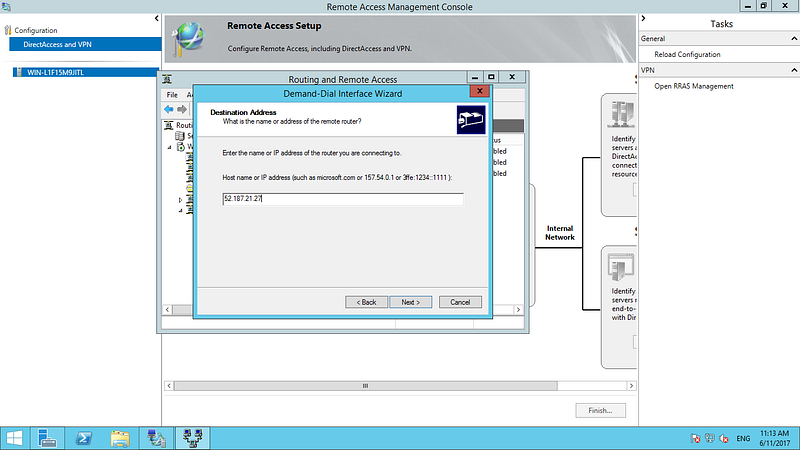Click the blue back arrow in RRAS toolbar
800x450 pixels.
click(169, 109)
